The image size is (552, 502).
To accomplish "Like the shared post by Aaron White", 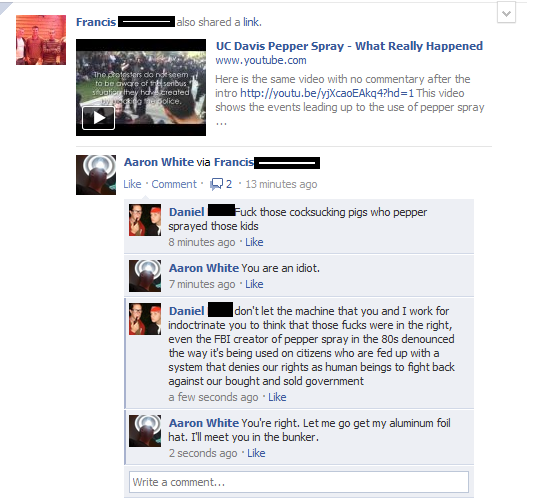I will pyautogui.click(x=132, y=184).
